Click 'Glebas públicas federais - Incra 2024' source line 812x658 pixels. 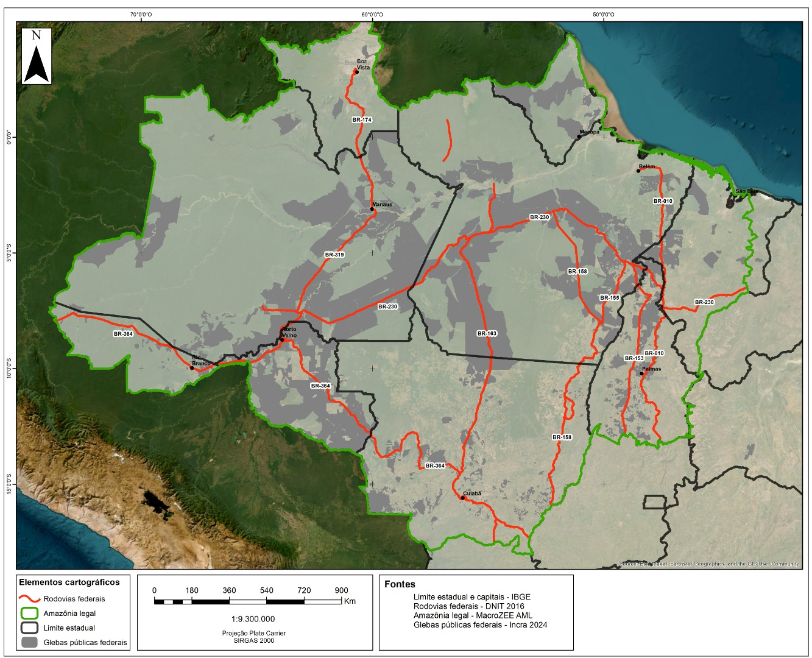point(481,624)
